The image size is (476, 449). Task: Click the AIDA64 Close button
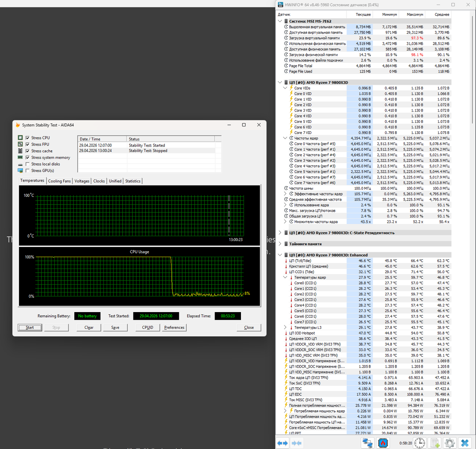point(249,327)
